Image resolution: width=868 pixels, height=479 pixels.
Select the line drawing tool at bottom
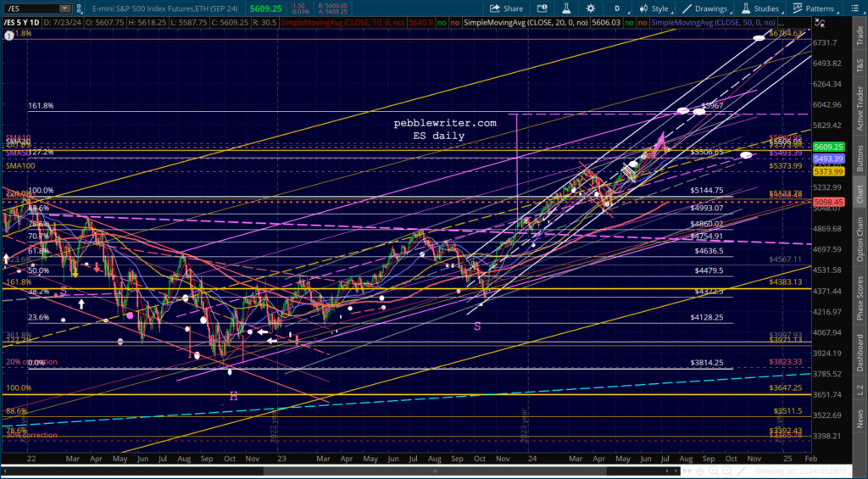[741, 471]
